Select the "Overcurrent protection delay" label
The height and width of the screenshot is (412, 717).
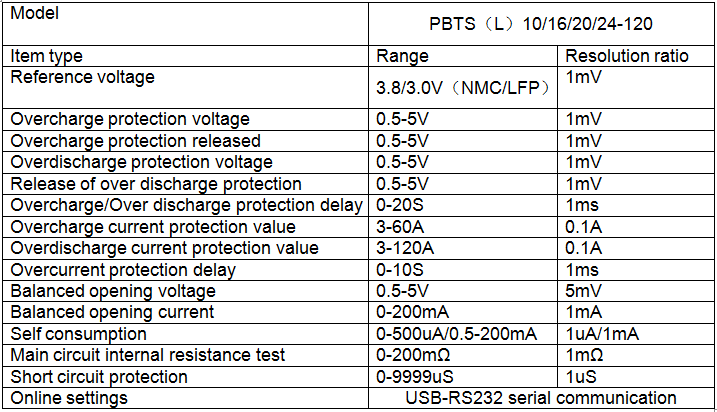tap(123, 270)
